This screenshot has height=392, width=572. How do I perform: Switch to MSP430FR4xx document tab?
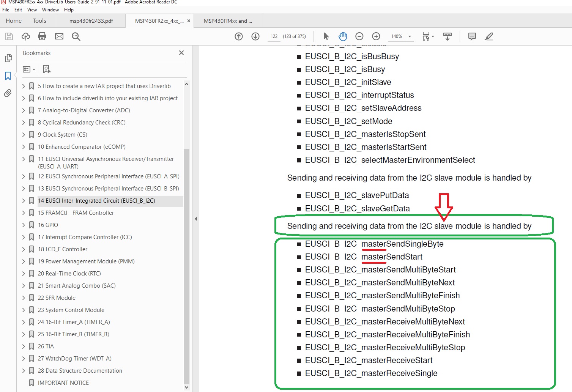(x=228, y=21)
